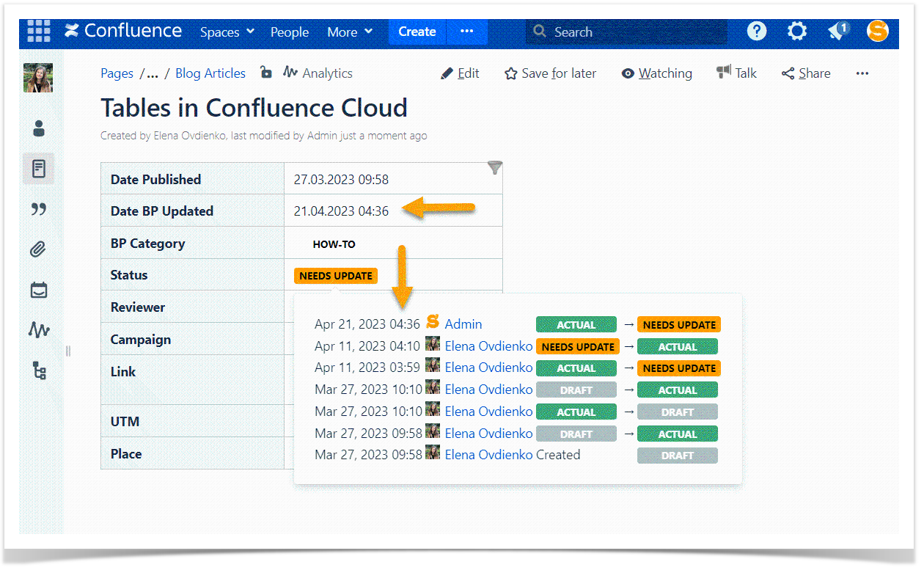View notifications megaphone with badge
The height and width of the screenshot is (570, 924).
pos(838,31)
